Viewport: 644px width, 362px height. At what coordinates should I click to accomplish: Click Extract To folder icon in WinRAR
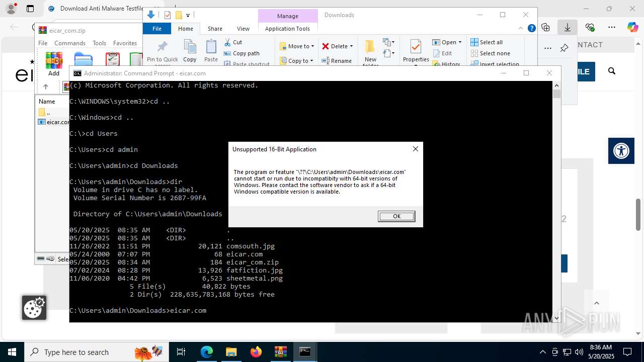coord(84,60)
